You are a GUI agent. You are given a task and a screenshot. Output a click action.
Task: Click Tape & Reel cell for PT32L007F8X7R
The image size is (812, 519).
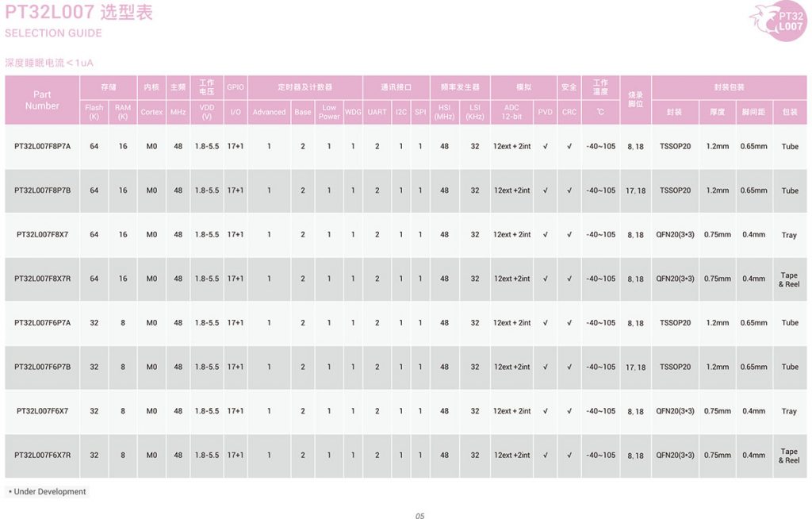[789, 279]
